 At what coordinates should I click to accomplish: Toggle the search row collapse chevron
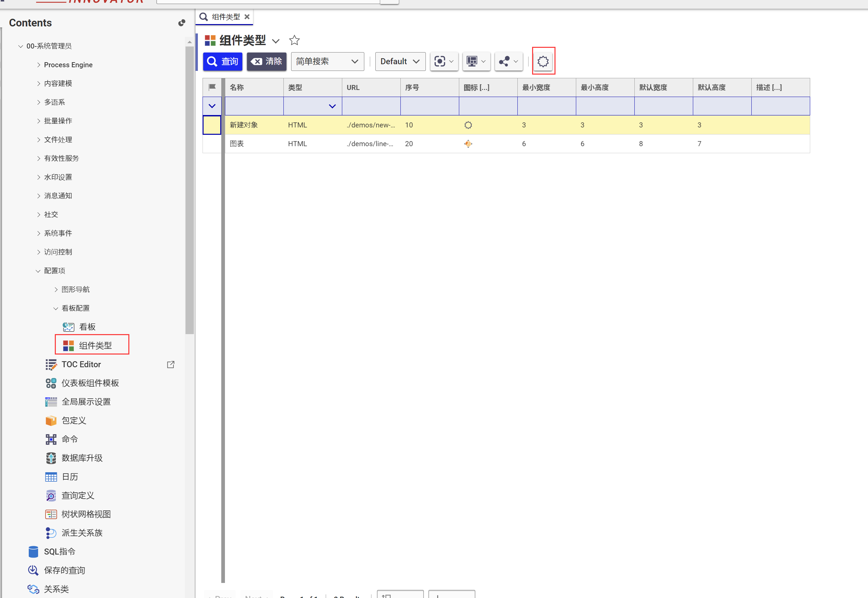point(212,106)
